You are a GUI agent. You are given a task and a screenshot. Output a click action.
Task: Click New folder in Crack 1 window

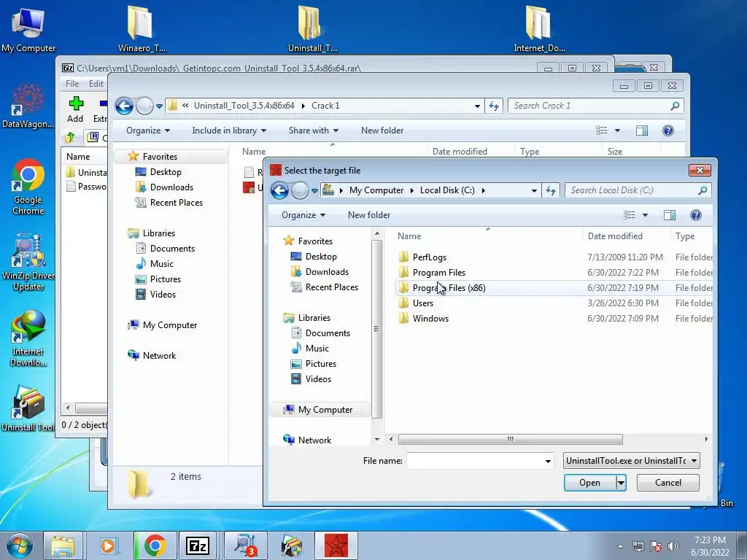pos(382,131)
